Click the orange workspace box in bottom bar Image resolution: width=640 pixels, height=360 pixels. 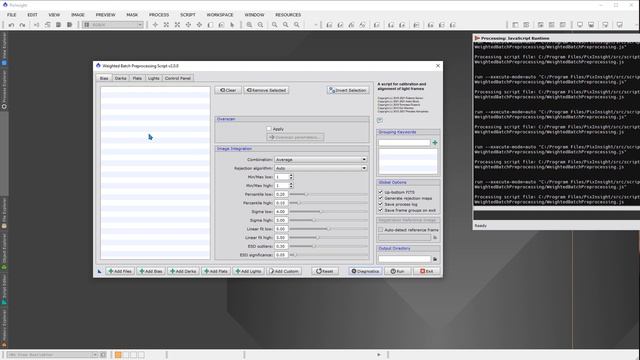point(118,355)
